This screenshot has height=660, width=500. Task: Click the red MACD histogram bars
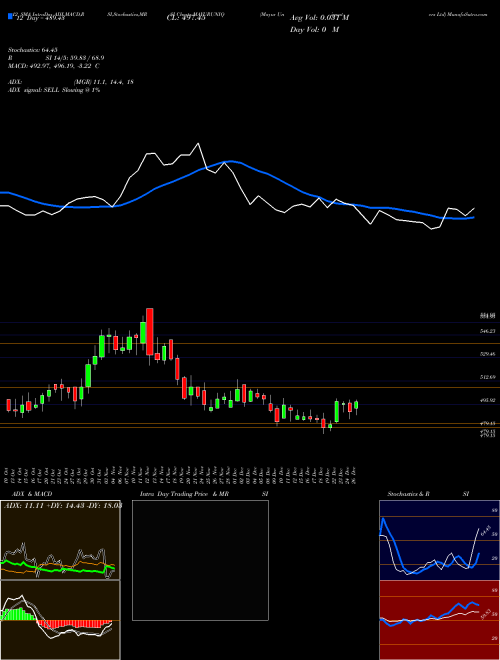(74, 624)
